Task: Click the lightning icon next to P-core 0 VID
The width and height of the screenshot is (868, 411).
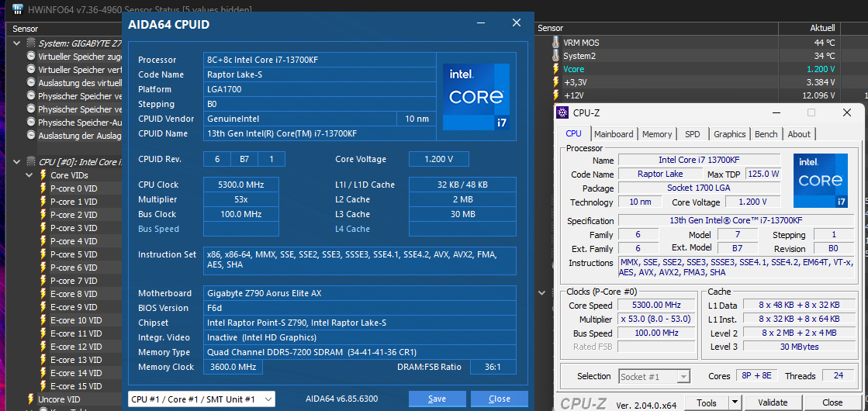Action: point(43,188)
